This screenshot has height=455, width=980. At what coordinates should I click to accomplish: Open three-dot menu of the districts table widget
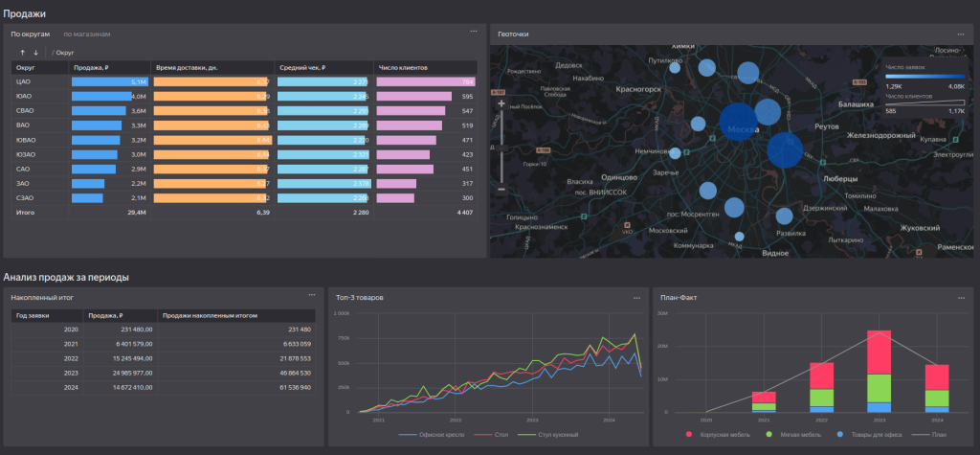[473, 33]
